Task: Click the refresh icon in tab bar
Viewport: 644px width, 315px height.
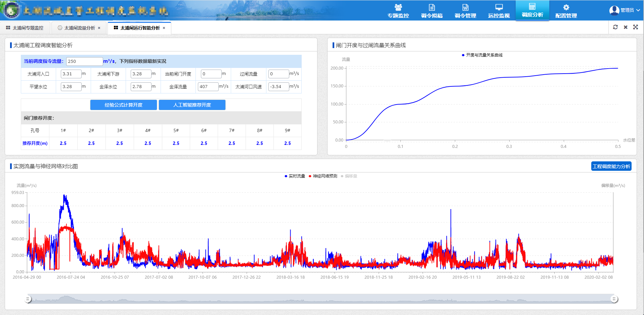Action: point(615,27)
